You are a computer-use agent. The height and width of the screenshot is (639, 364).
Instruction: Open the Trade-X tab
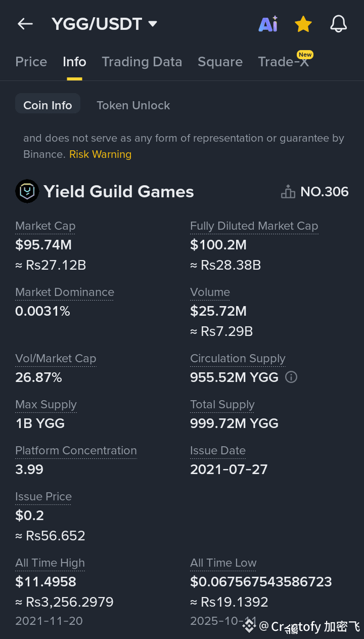pos(283,62)
